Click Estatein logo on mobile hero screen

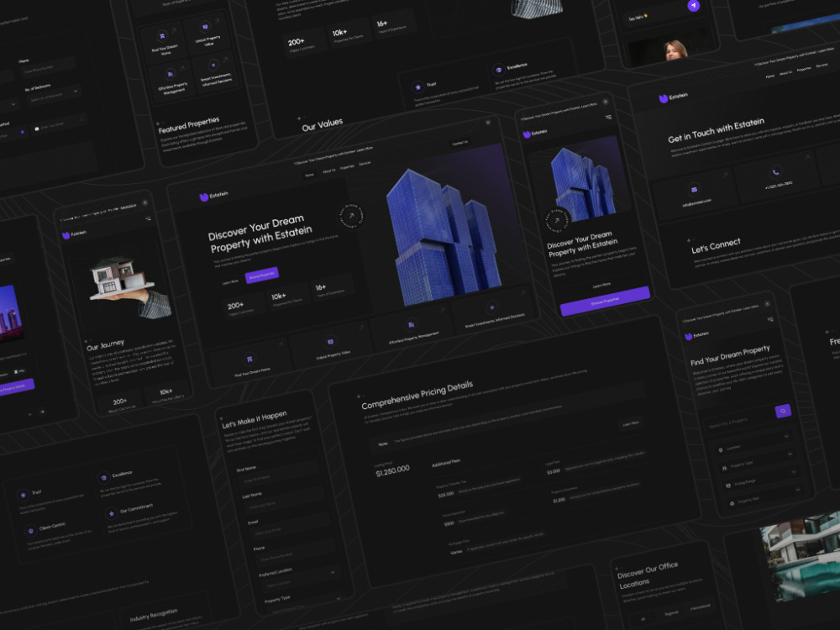535,133
